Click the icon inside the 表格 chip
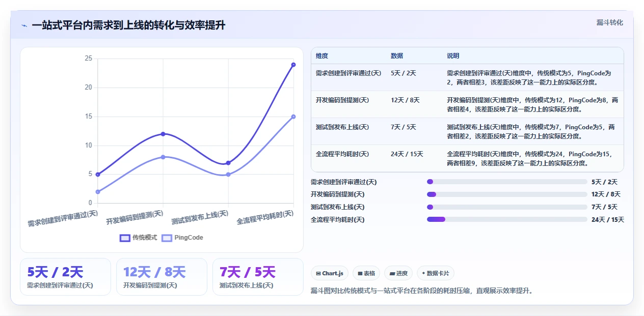The width and height of the screenshot is (644, 316). (360, 273)
